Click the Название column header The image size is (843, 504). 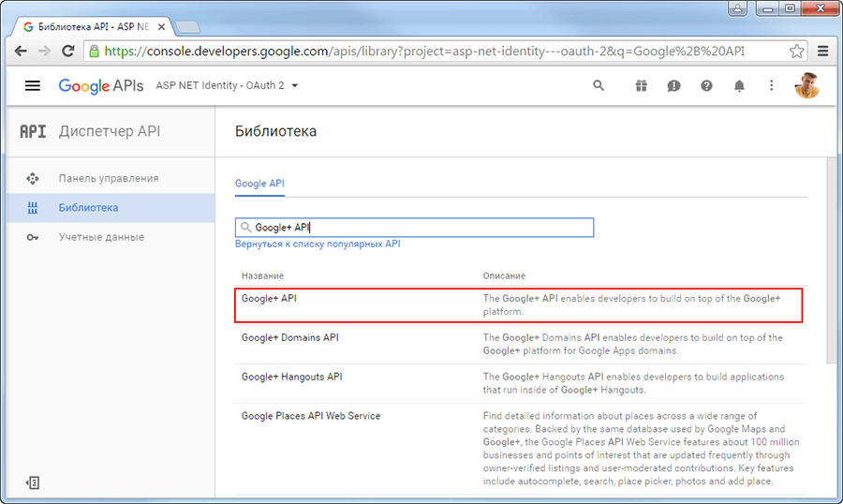pos(262,276)
